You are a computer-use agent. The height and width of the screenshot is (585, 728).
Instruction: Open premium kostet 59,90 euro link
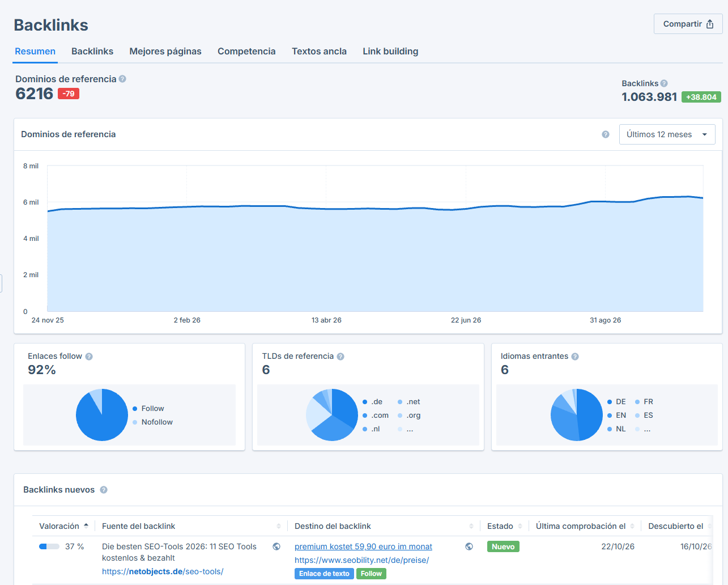click(363, 546)
